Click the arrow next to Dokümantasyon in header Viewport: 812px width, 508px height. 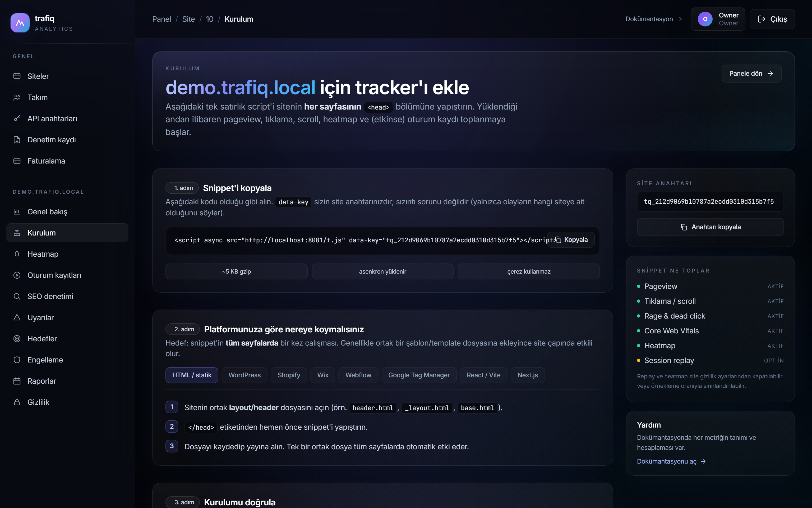pyautogui.click(x=680, y=19)
